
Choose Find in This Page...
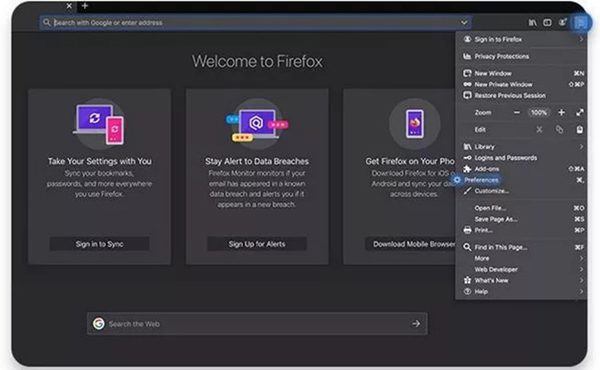pyautogui.click(x=521, y=247)
